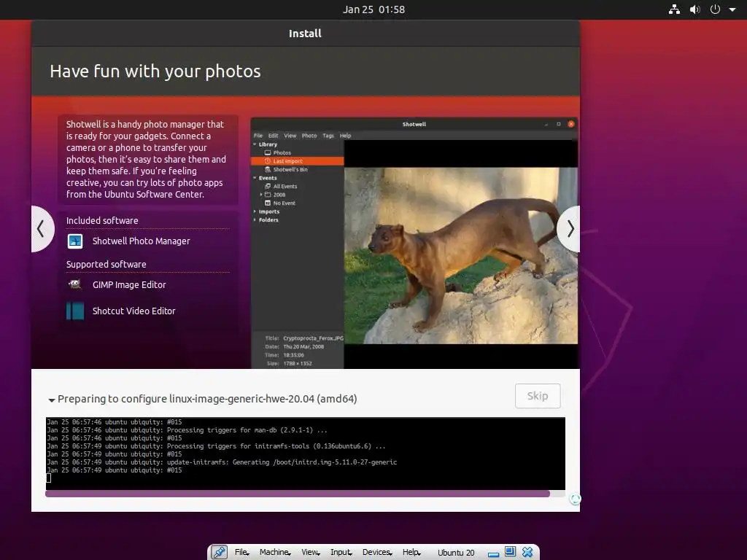Click the Tags menu in Shotwell preview
747x560 pixels.
point(328,136)
